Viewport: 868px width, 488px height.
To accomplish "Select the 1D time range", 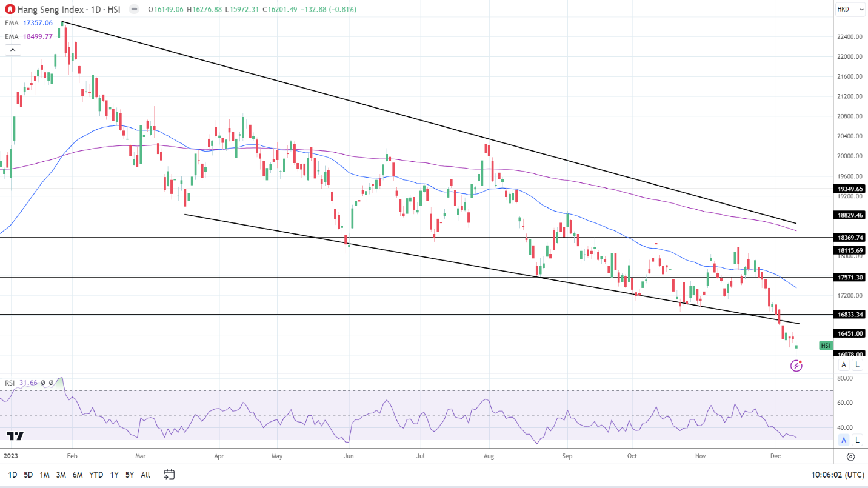I will 13,475.
